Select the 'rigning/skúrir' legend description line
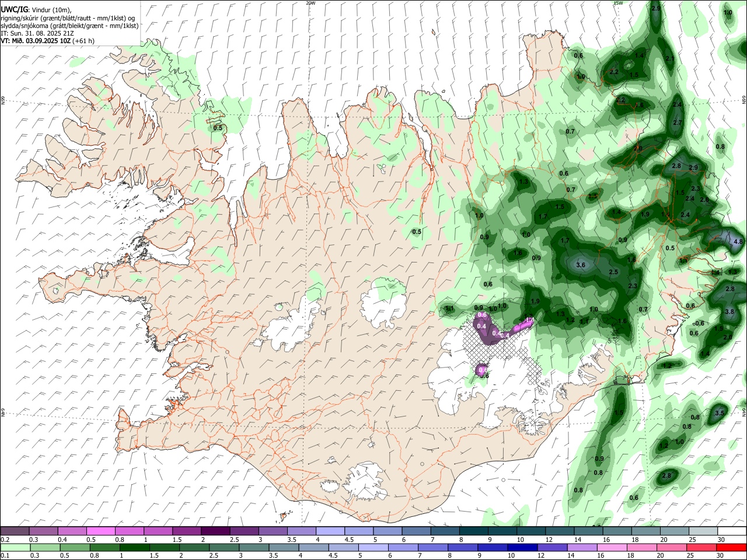Screen dimensions: 747x560 tap(69, 18)
